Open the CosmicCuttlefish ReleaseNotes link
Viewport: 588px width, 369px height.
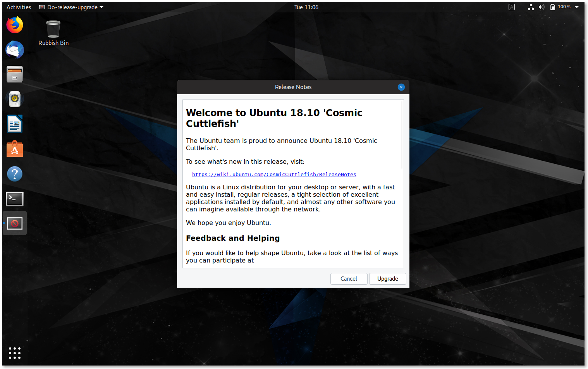274,175
